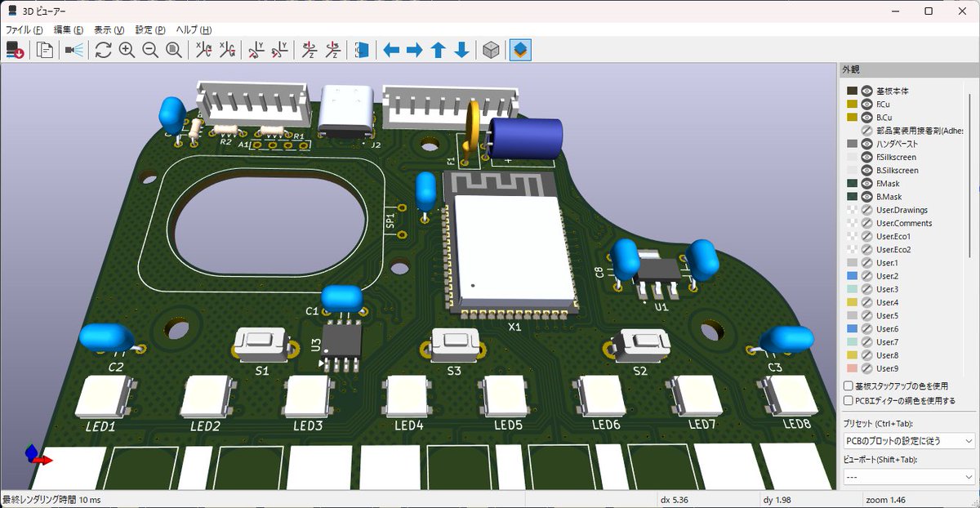Toggle visibility of 基板本体 layer
This screenshot has height=508, width=980.
pos(867,91)
